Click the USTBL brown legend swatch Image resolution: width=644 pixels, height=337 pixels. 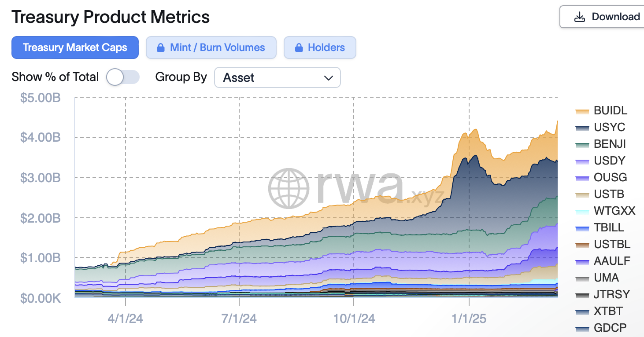tap(582, 245)
